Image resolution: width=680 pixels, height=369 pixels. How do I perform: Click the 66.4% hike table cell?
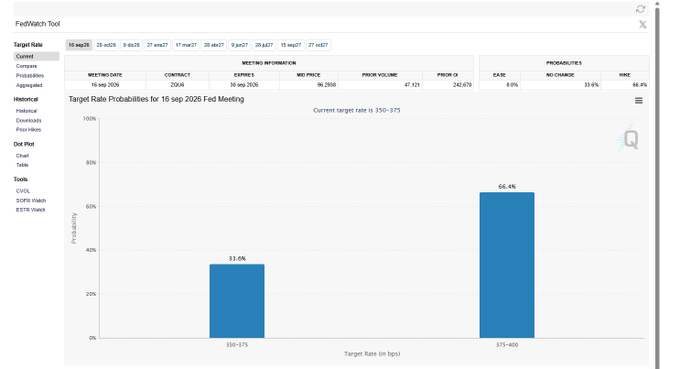(625, 85)
